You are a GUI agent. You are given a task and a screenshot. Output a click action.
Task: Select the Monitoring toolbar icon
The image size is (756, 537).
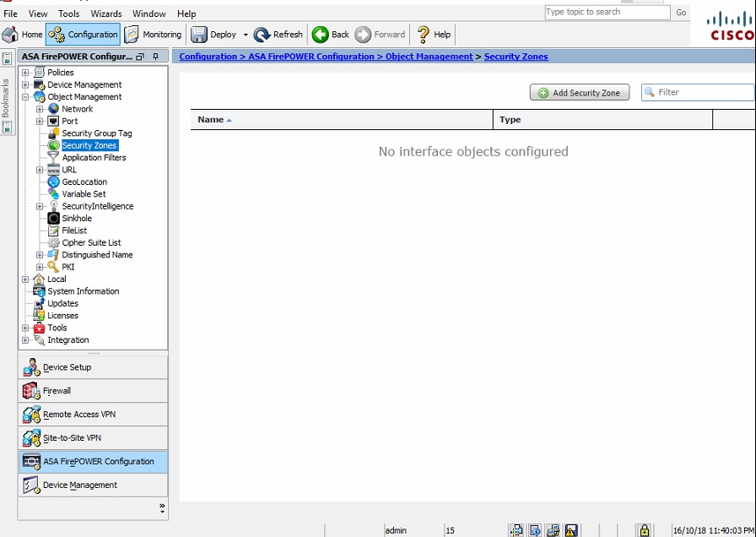tap(154, 35)
